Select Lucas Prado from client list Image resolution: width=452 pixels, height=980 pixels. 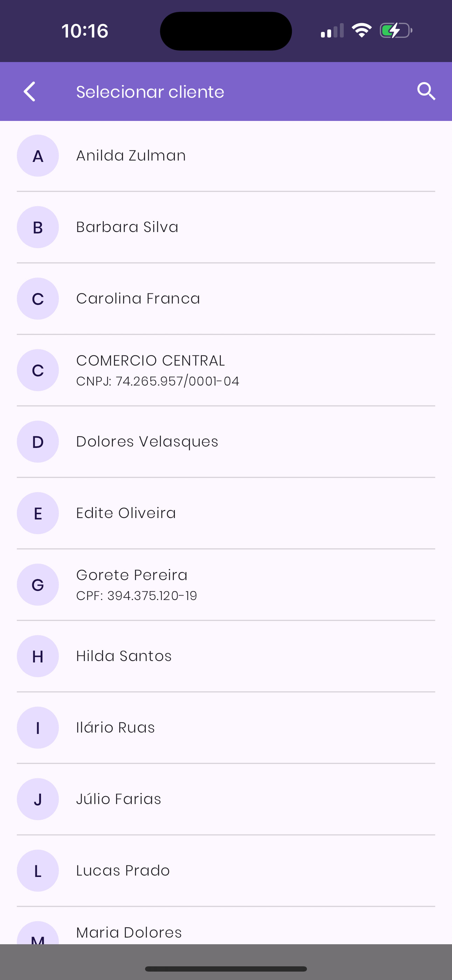click(123, 871)
